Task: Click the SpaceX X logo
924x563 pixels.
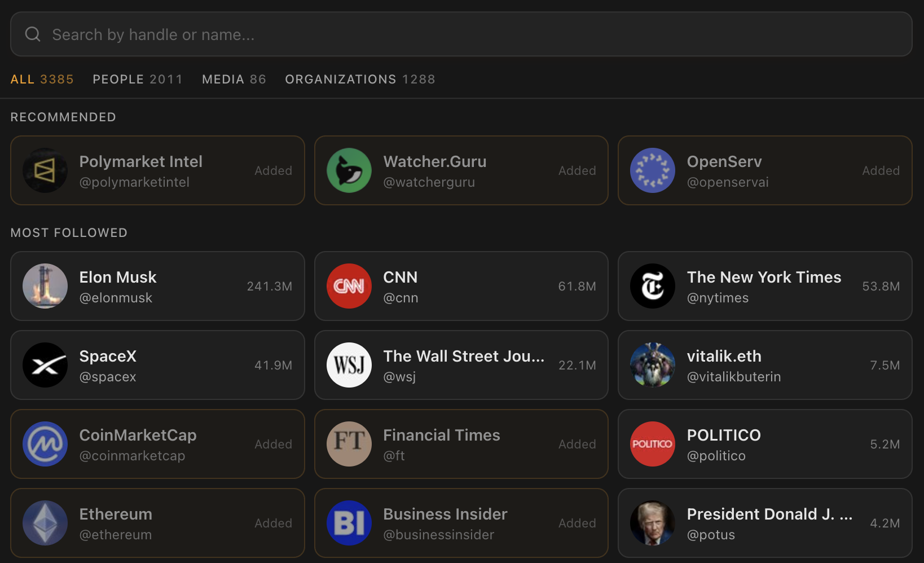Action: (45, 365)
